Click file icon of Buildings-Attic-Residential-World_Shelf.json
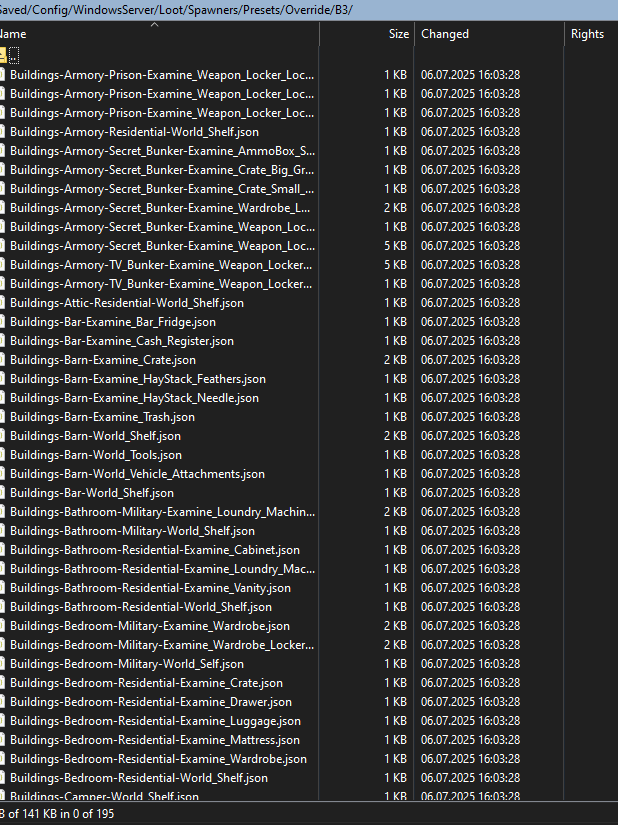This screenshot has width=618, height=825. coord(3,303)
